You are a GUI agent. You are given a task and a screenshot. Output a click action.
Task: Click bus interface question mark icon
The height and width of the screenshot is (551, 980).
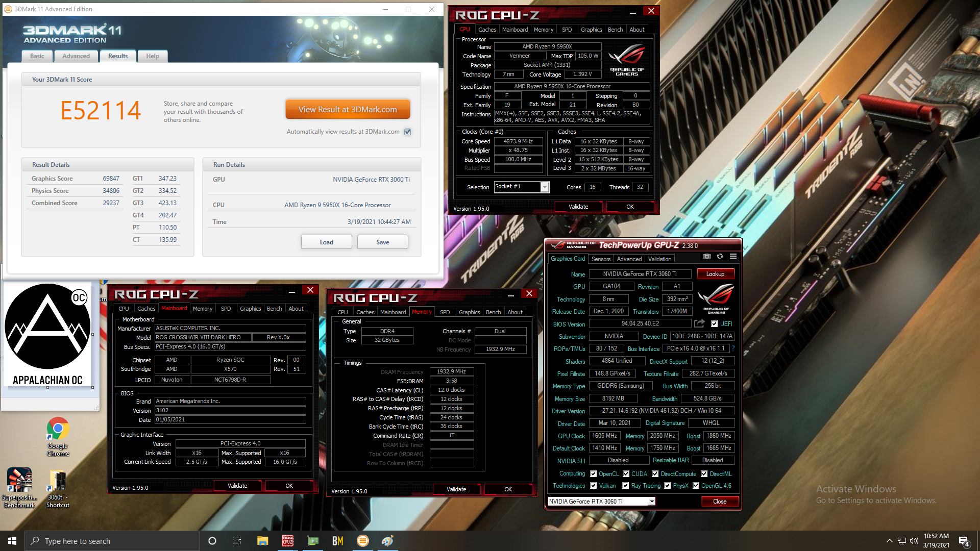pos(733,348)
